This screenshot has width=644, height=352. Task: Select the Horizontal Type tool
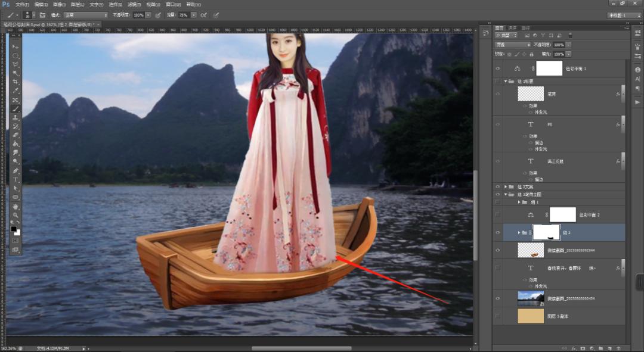point(15,179)
